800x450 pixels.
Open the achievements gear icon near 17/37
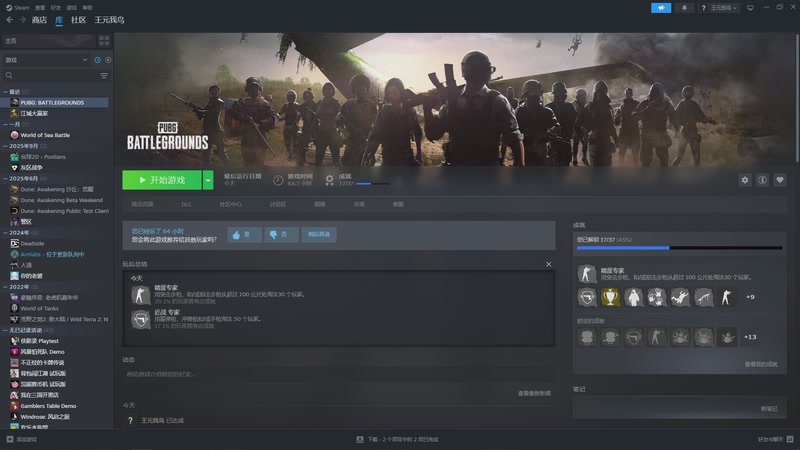point(330,180)
